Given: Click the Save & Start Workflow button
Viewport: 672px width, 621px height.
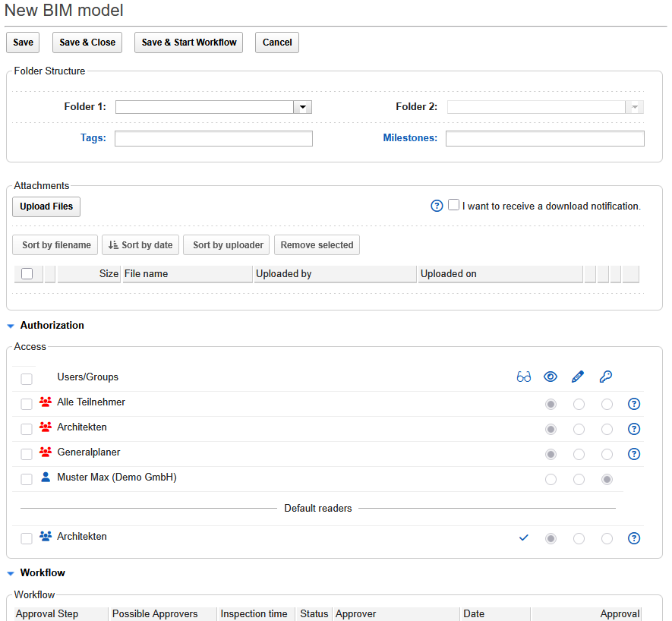Looking at the screenshot, I should click(x=188, y=43).
